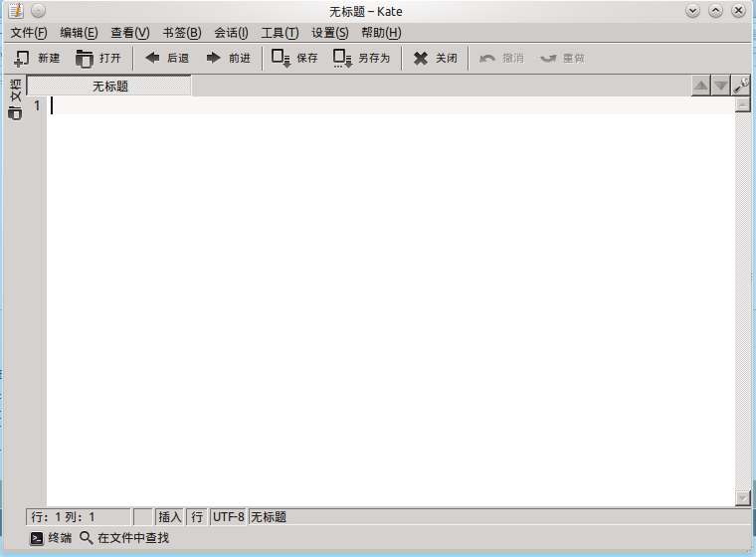The height and width of the screenshot is (557, 756).
Task: Click the previous tab up-arrow button
Action: [701, 86]
